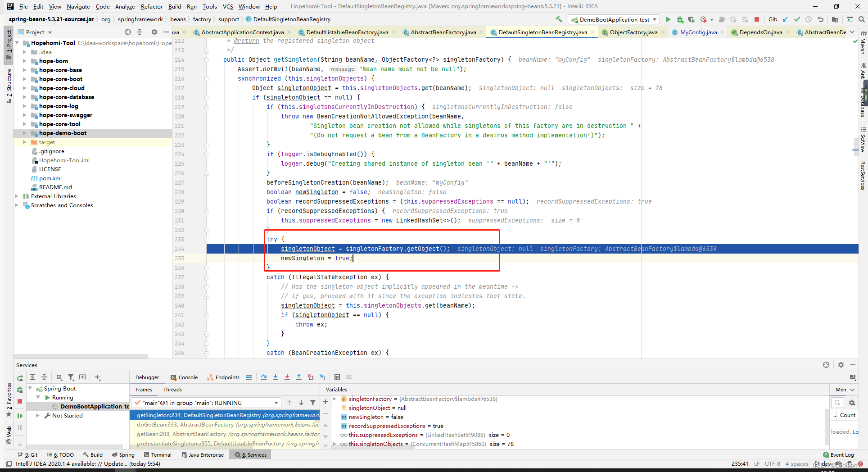Click the red Stop icon in top toolbar
868x472 pixels.
pos(757,19)
